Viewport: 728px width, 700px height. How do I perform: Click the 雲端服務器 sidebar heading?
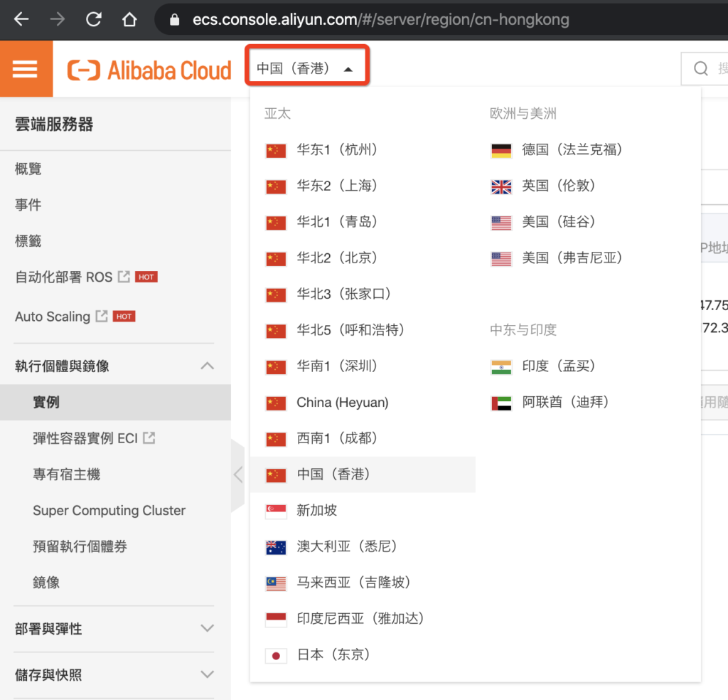tap(54, 124)
